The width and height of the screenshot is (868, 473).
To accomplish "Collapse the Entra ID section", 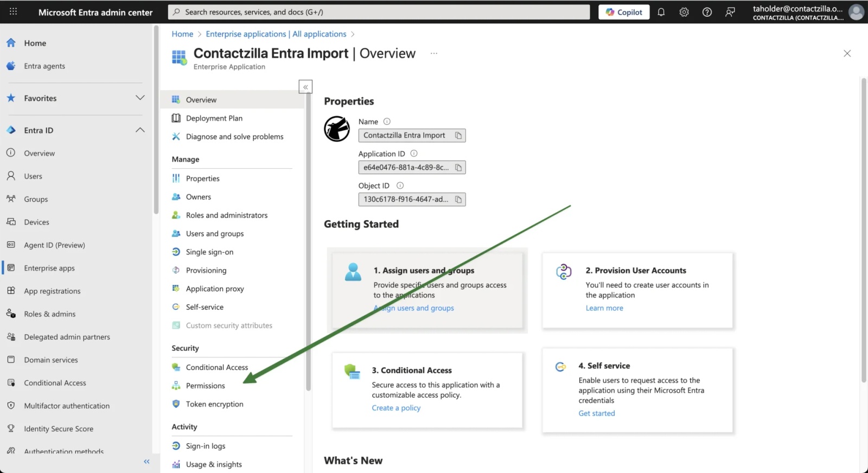I will click(x=140, y=130).
